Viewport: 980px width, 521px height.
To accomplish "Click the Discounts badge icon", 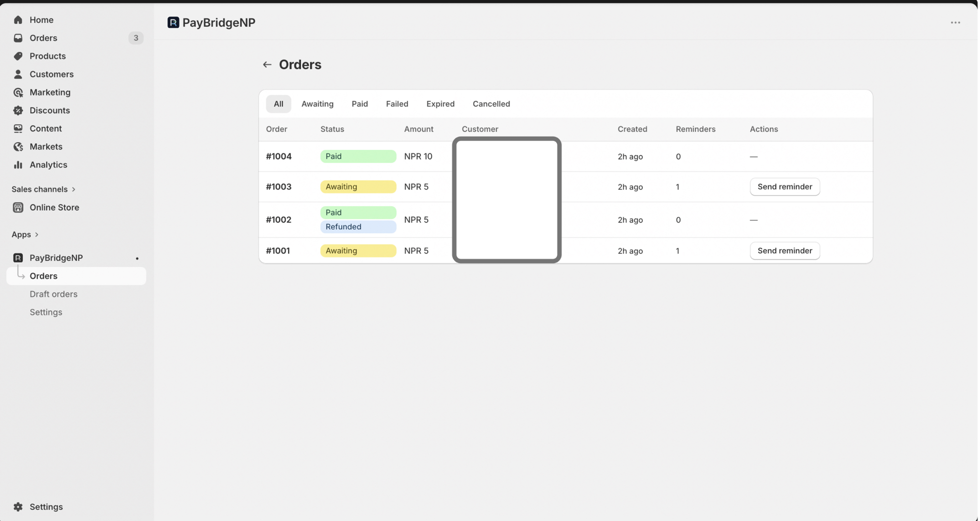I will 18,111.
